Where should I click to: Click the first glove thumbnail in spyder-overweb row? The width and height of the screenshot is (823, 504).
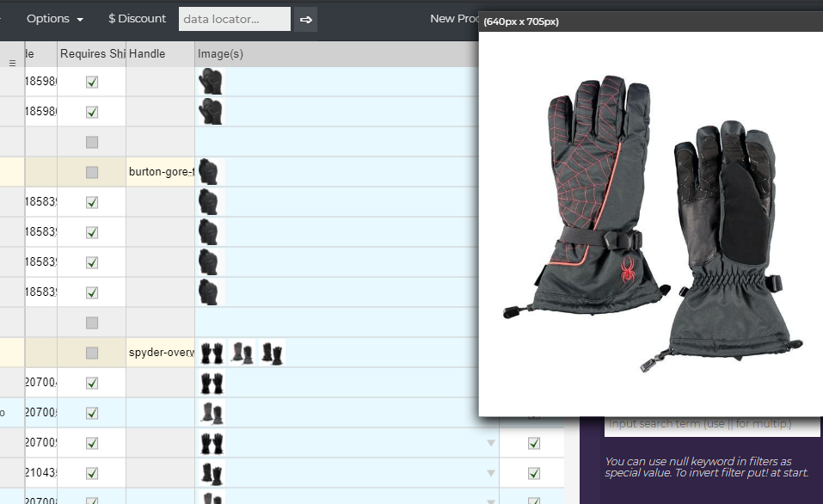pos(212,353)
